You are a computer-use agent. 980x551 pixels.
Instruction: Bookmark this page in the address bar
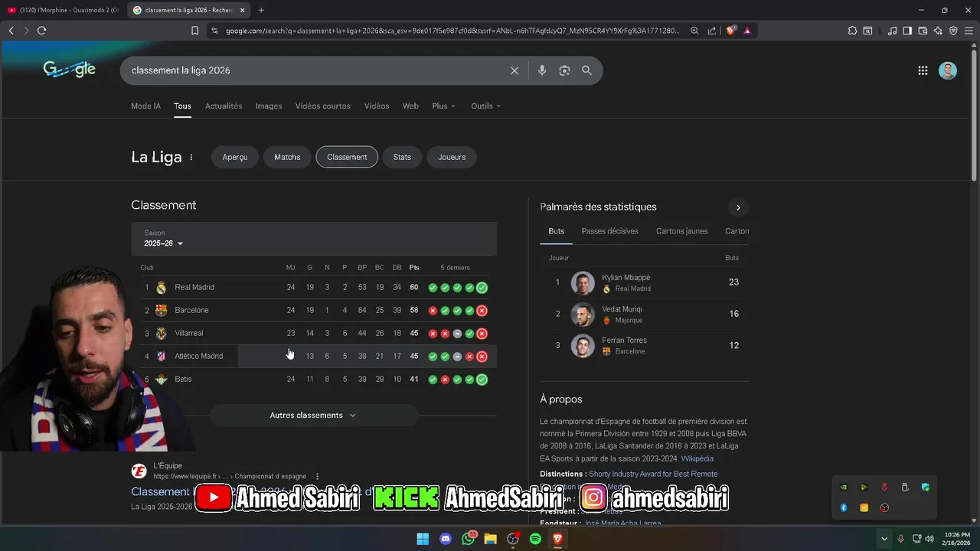pos(194,31)
